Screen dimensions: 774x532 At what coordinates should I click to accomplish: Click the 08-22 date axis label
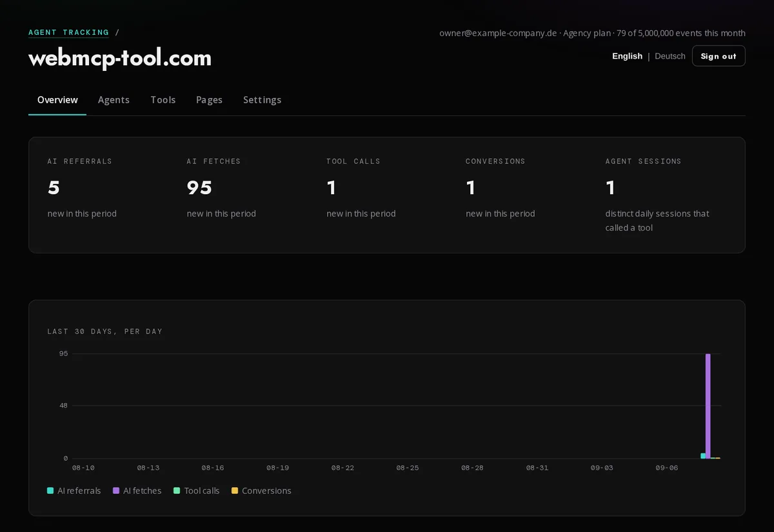[x=342, y=468]
